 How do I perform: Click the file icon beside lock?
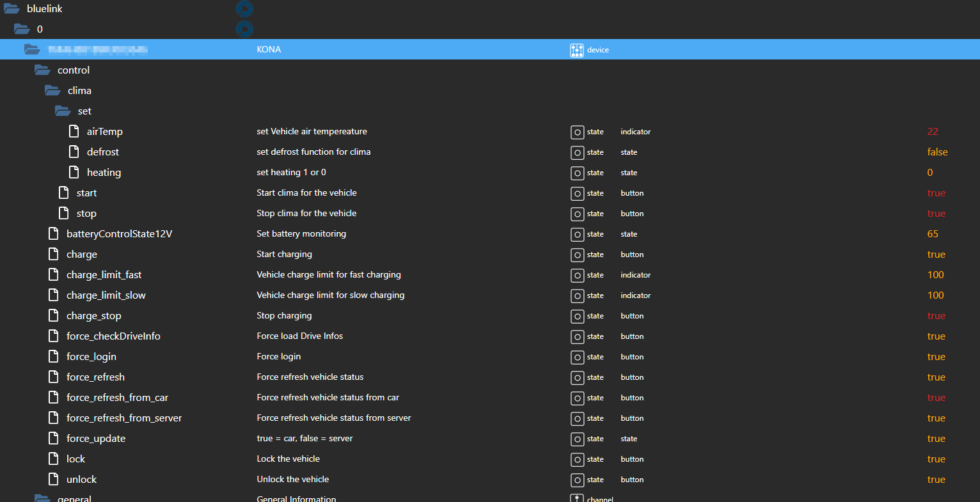54,459
